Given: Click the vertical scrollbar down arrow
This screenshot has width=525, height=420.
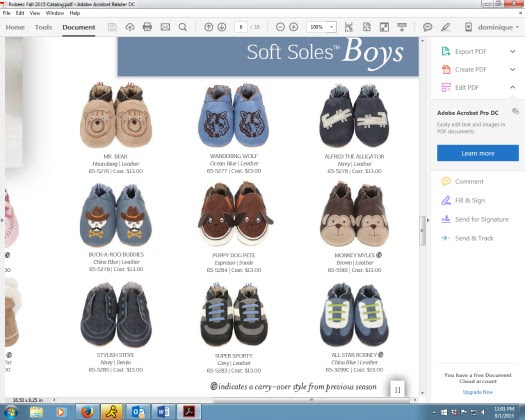Looking at the screenshot, I should coord(422,393).
